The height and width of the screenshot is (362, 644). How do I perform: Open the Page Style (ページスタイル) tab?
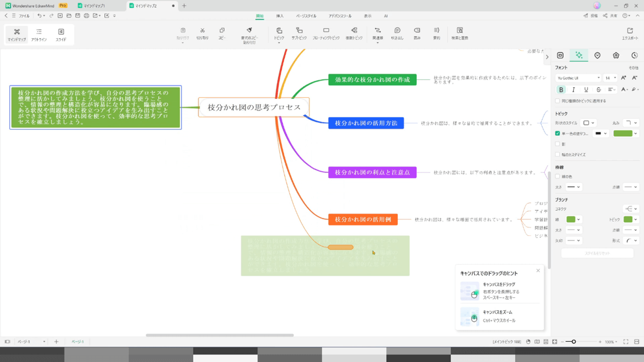[306, 16]
